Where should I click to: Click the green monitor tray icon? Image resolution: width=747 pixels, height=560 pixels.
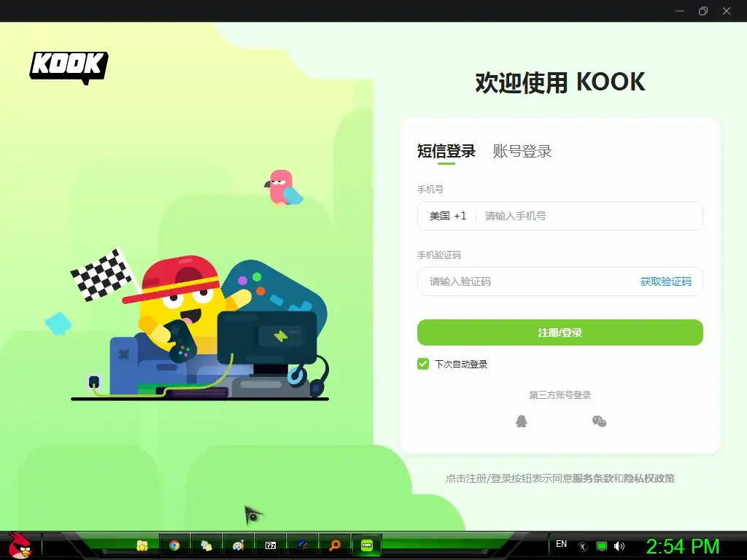coord(602,546)
